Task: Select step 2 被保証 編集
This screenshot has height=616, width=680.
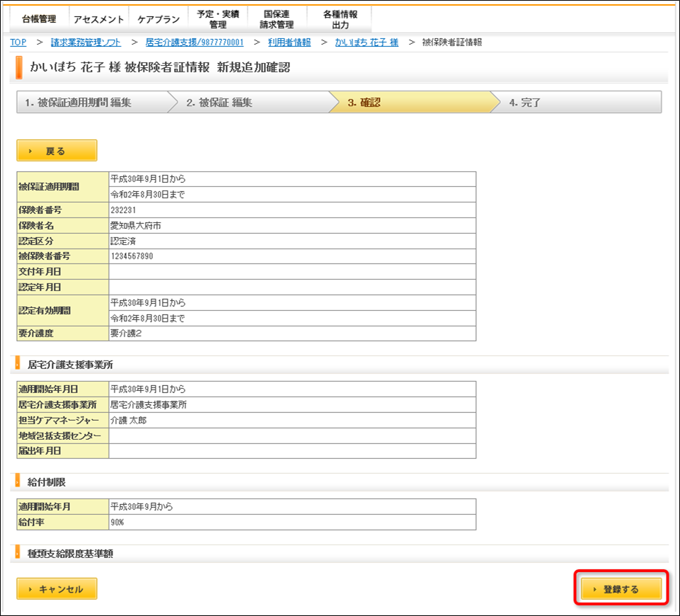Action: pos(251,103)
